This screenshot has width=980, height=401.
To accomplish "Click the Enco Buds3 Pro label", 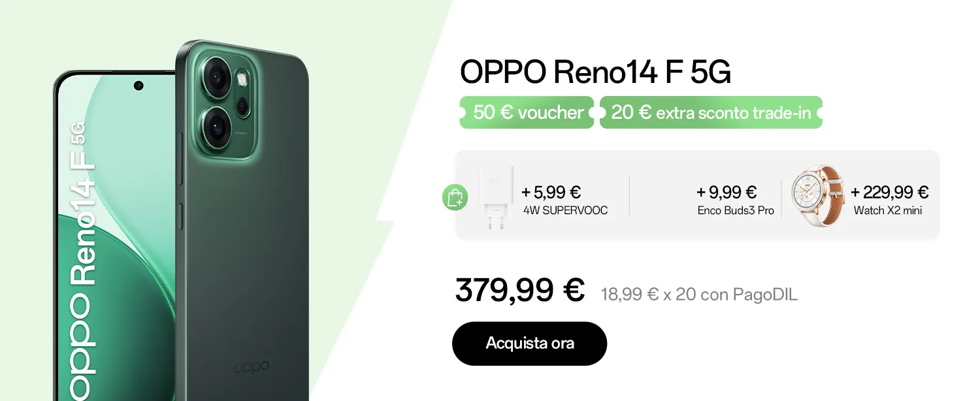I will [x=736, y=210].
